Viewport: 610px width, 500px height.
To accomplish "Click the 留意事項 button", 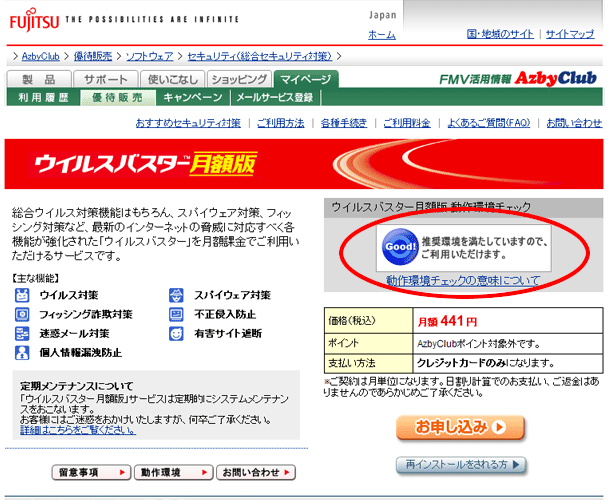I will (91, 472).
